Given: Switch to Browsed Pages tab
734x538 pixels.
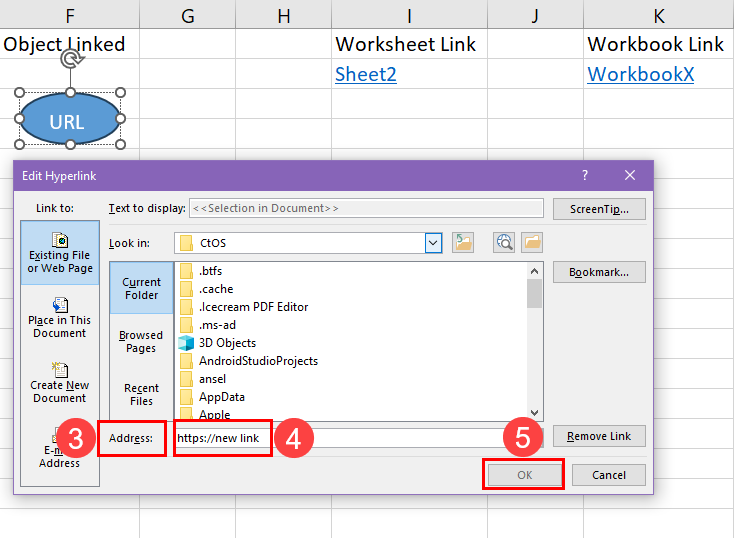Looking at the screenshot, I should (x=141, y=341).
